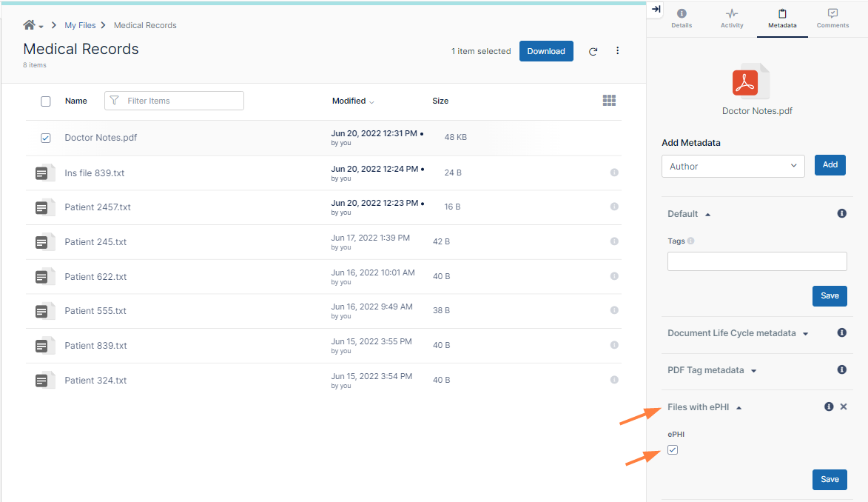Show info for Default metadata set
This screenshot has width=868, height=502.
click(x=841, y=214)
